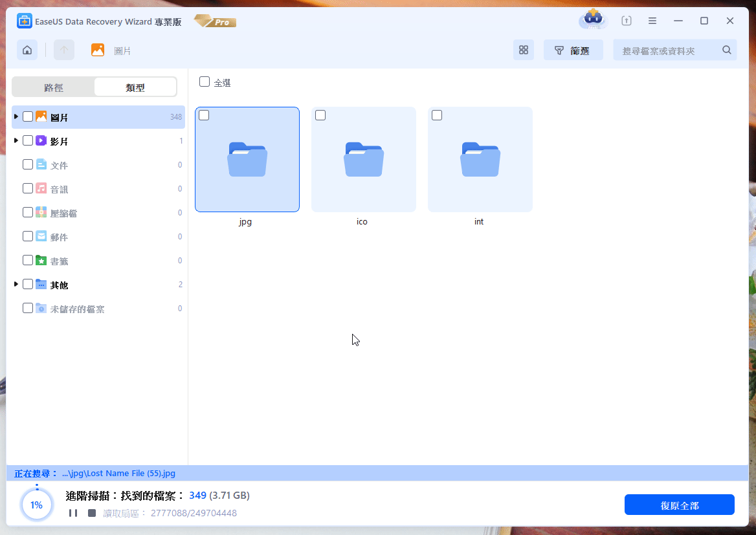Click the jpg folder name
The image size is (756, 535).
tap(245, 222)
